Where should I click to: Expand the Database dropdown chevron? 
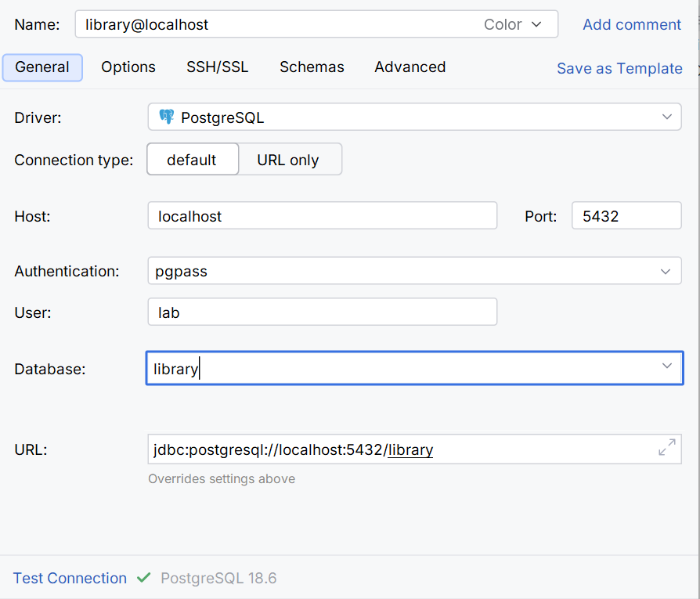(666, 366)
